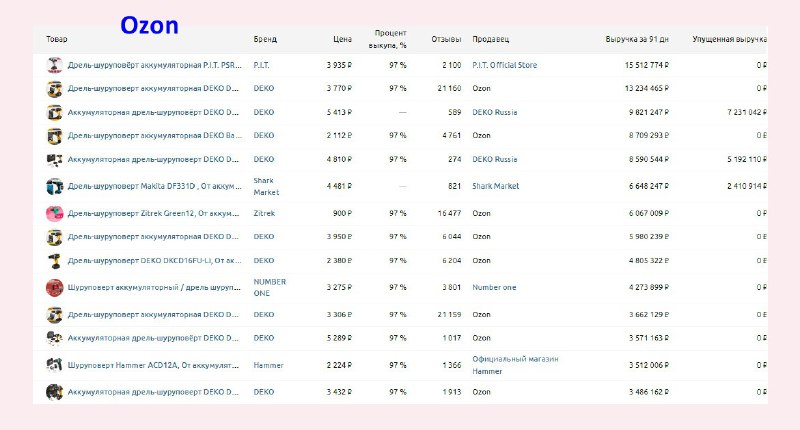Open product link Дрель-шуруповёрт аккумуляторная P.I.T. PSR
The height and width of the screenshot is (430, 800).
click(155, 65)
